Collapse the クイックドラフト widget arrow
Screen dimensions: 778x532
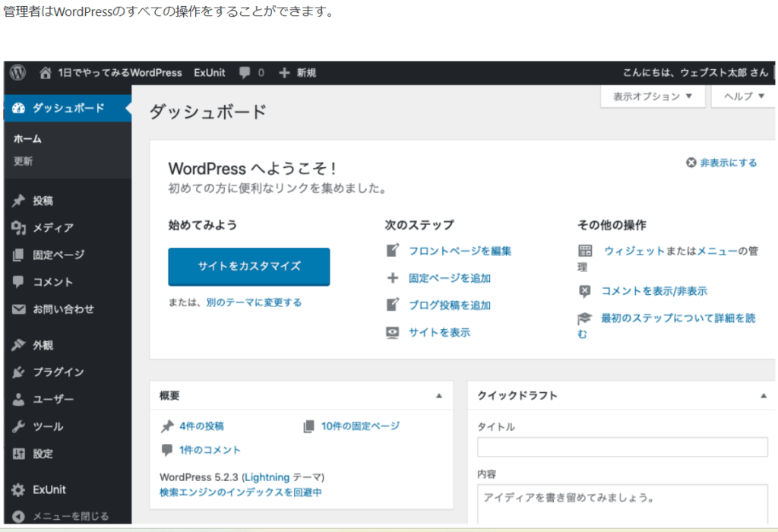point(763,396)
